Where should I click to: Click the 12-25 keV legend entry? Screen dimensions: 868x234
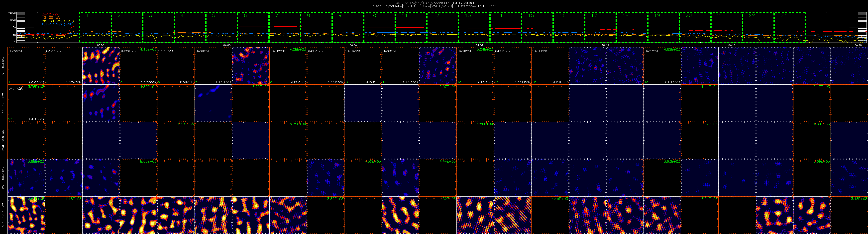click(x=51, y=17)
